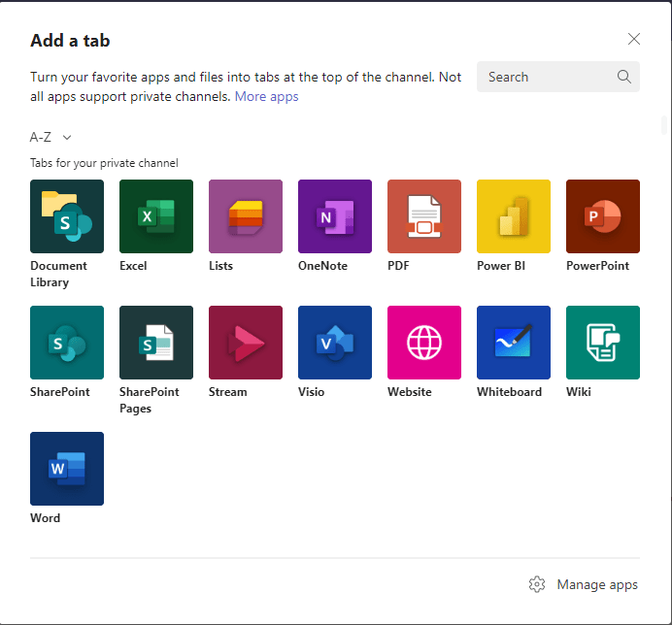
Task: Click the "Document Library" label text
Action: (58, 274)
